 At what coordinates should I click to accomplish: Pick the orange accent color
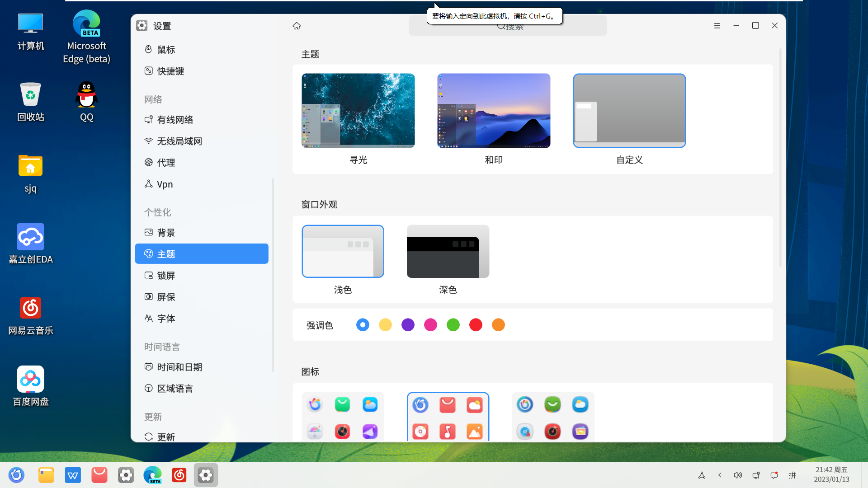(498, 325)
